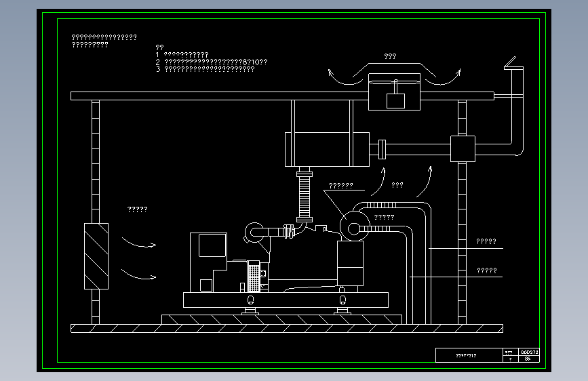Select the pipe flange beside the silencer
588x381 pixels.
[x=382, y=149]
